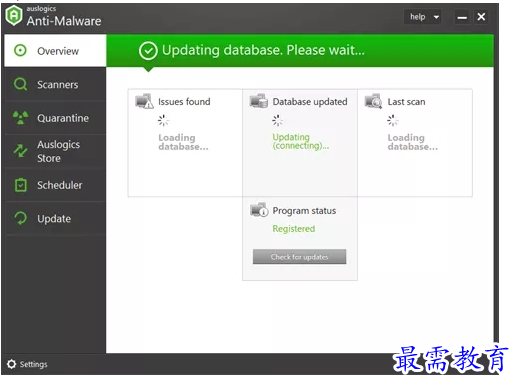Minimize the Anti-Malware window
Screen dimensions: 517x390
coord(462,17)
